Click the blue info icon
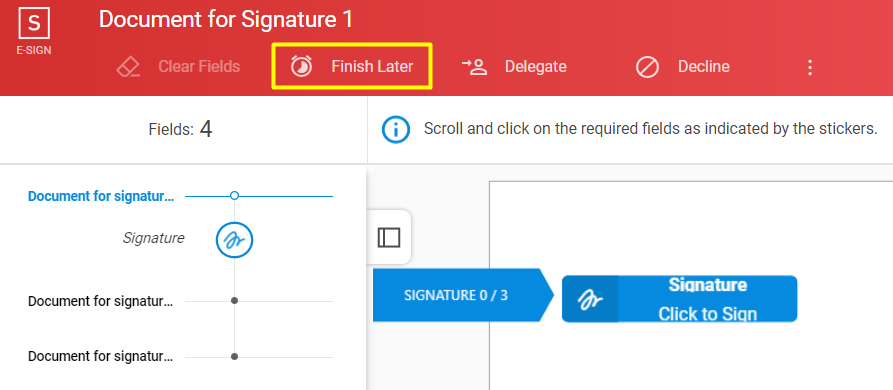893x390 pixels. click(395, 130)
